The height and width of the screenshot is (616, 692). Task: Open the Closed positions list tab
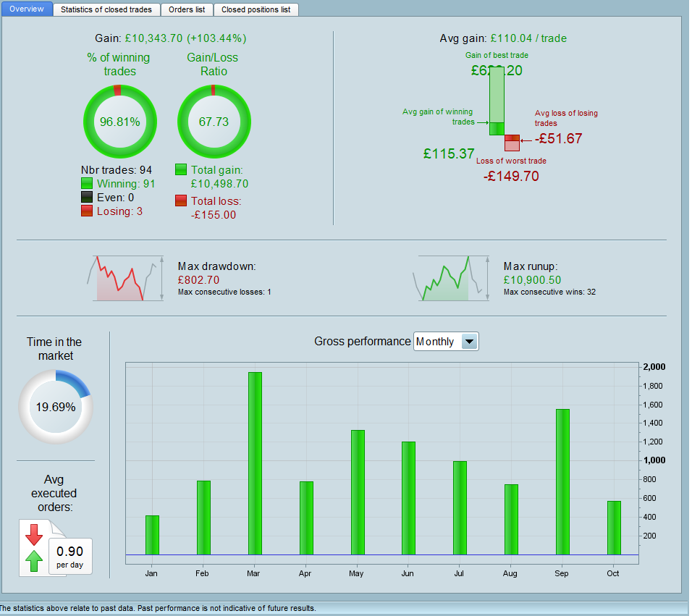(256, 9)
